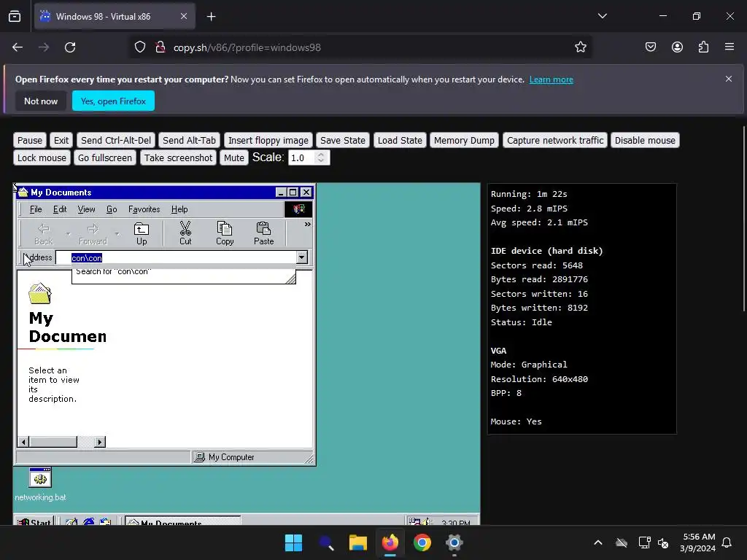
Task: Open the notification bell in system tray
Action: click(727, 542)
